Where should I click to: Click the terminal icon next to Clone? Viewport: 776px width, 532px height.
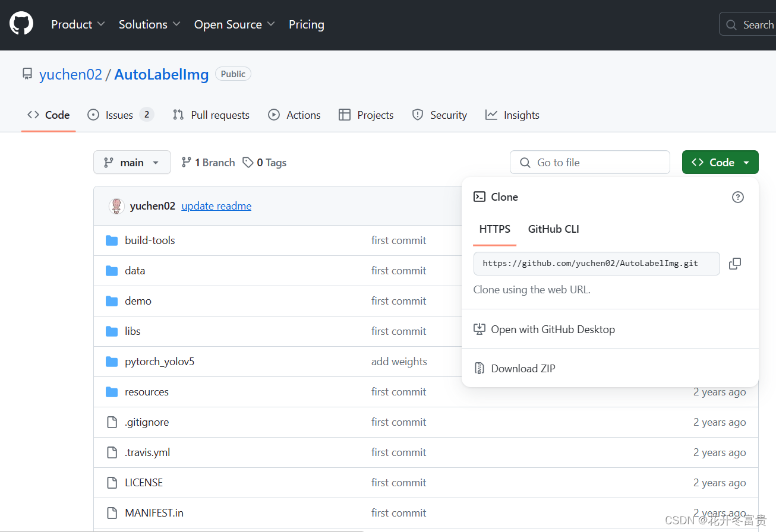tap(480, 197)
